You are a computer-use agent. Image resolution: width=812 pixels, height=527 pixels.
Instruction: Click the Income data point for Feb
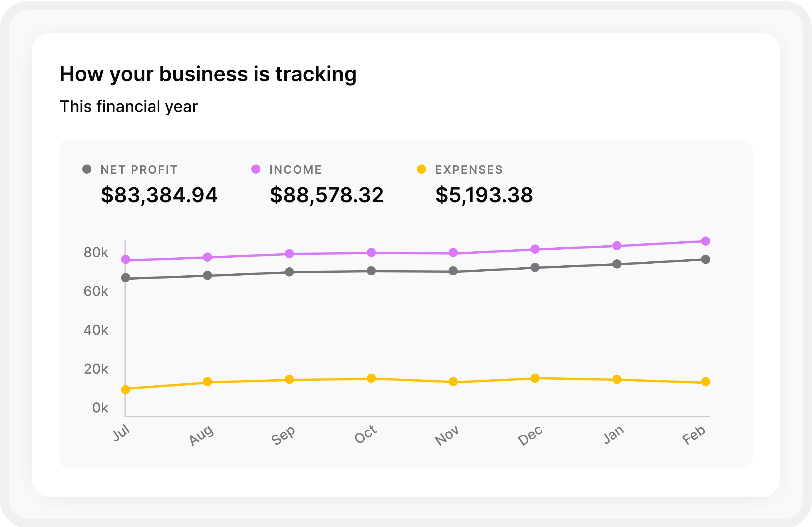click(x=706, y=241)
